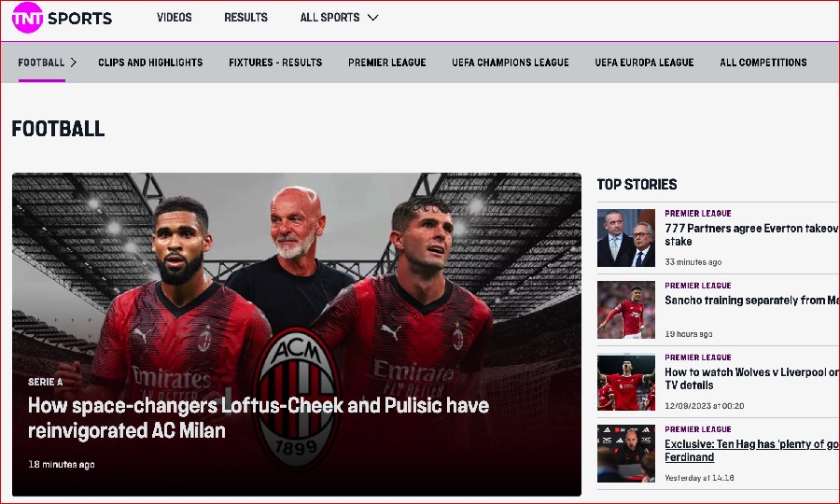Select the Football tab
The image size is (840, 504).
coord(41,63)
